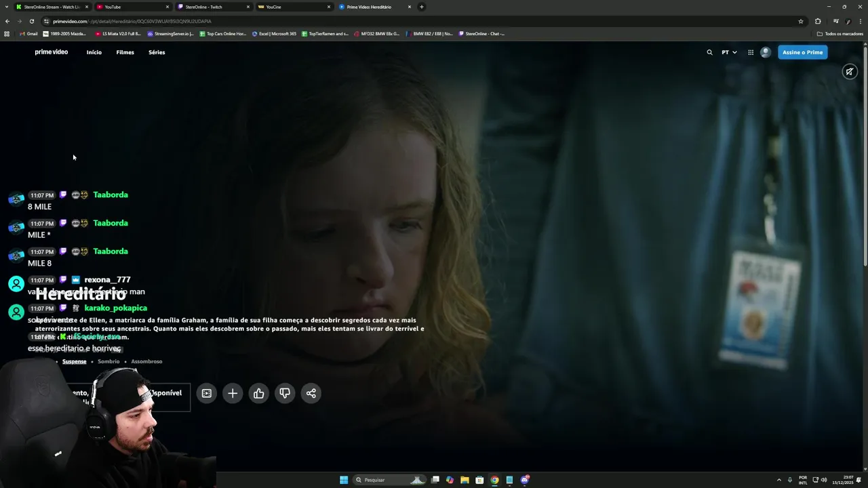Select the Suspense genre link

(x=75, y=361)
